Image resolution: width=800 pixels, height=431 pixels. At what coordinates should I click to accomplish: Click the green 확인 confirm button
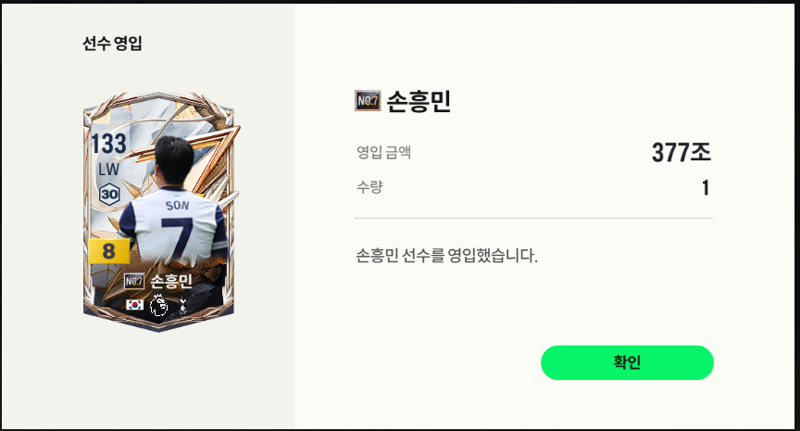[627, 363]
